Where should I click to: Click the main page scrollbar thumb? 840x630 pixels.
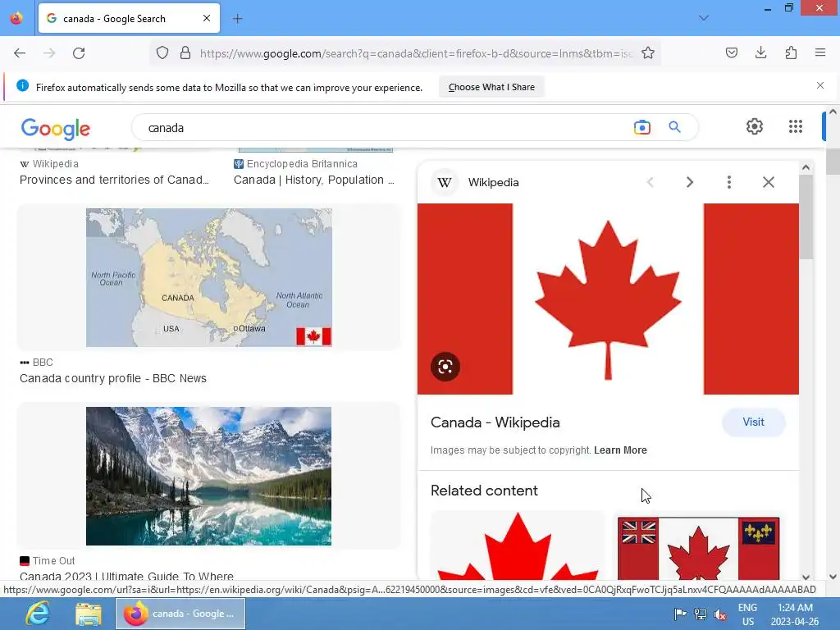coord(833,162)
